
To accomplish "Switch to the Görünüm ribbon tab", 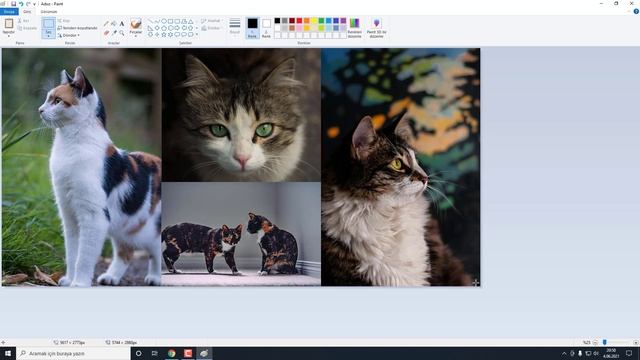I will point(49,11).
